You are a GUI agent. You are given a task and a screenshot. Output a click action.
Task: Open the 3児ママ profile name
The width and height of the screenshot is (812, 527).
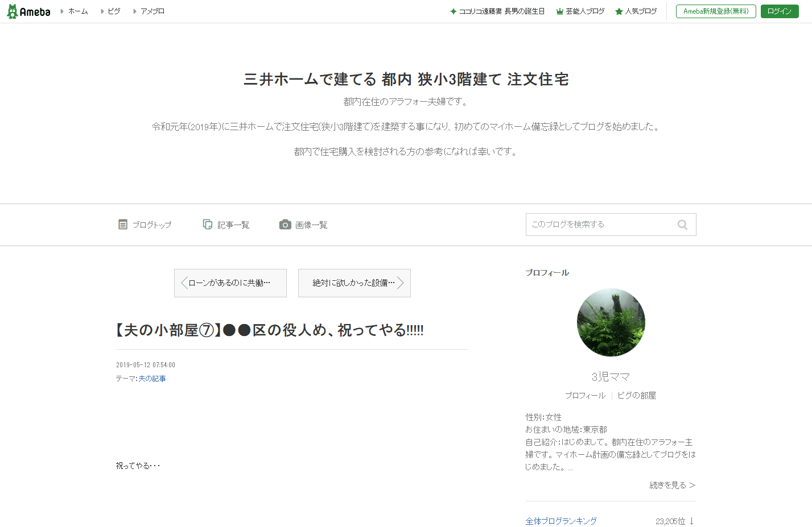tap(611, 377)
